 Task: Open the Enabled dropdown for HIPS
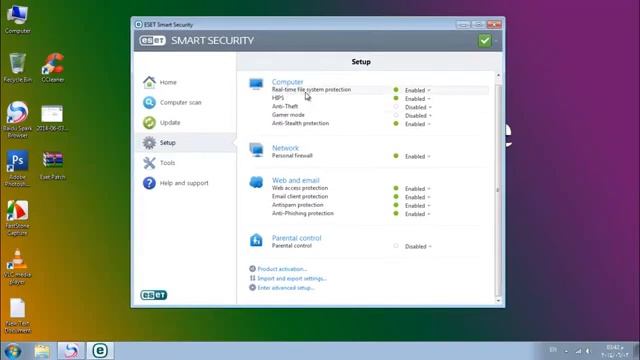pos(418,99)
